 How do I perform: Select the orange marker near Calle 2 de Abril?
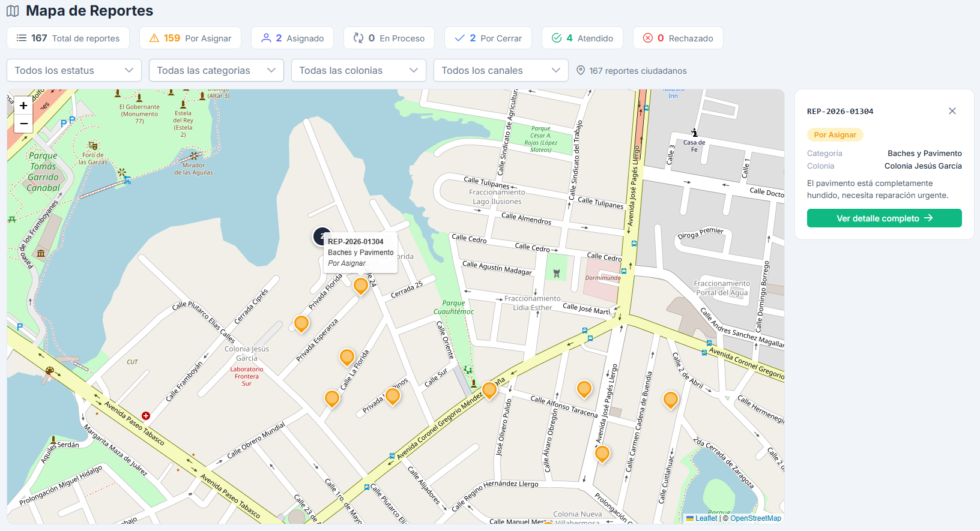click(x=671, y=399)
